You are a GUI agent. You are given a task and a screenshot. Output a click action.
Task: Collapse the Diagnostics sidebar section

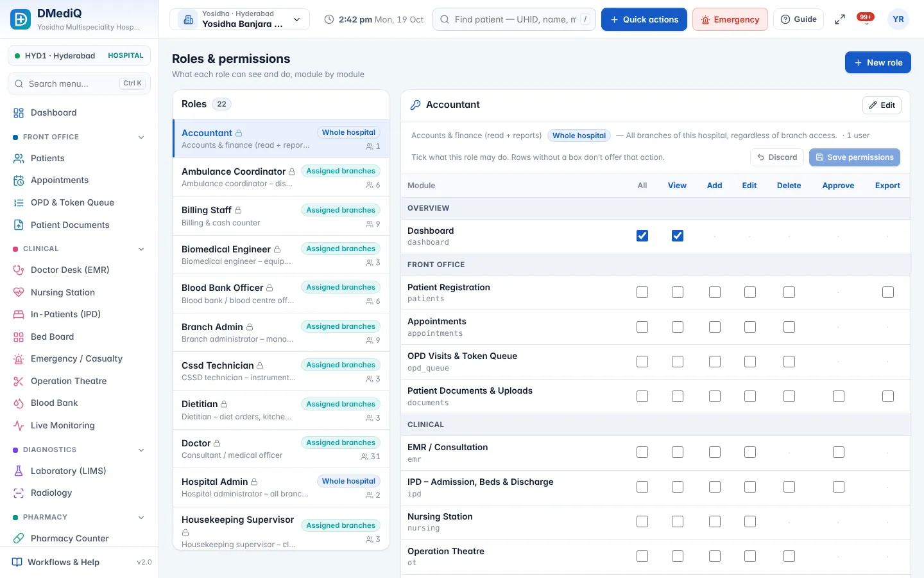pyautogui.click(x=141, y=450)
